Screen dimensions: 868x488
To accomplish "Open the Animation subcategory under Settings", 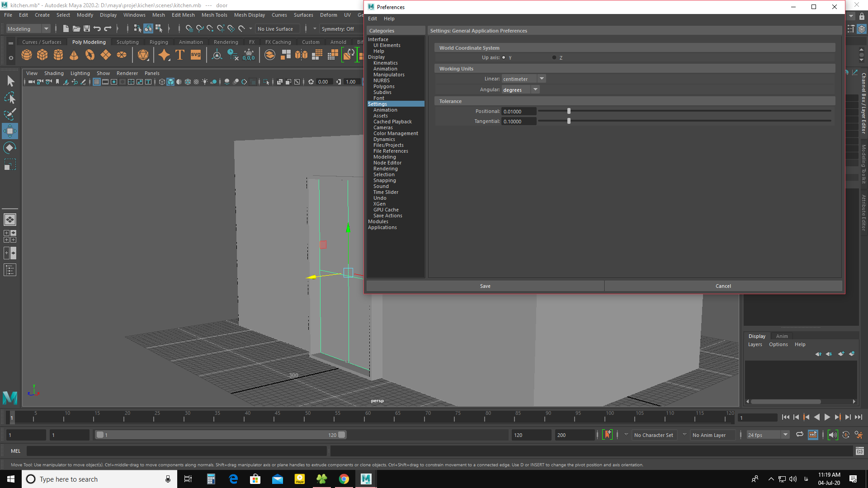I will tap(385, 110).
